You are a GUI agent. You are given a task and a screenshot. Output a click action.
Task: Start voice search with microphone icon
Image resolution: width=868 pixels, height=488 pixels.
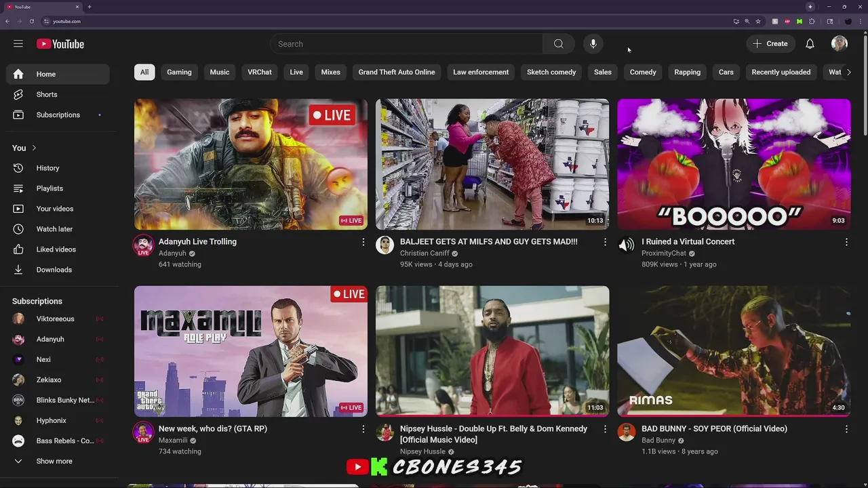(x=593, y=44)
